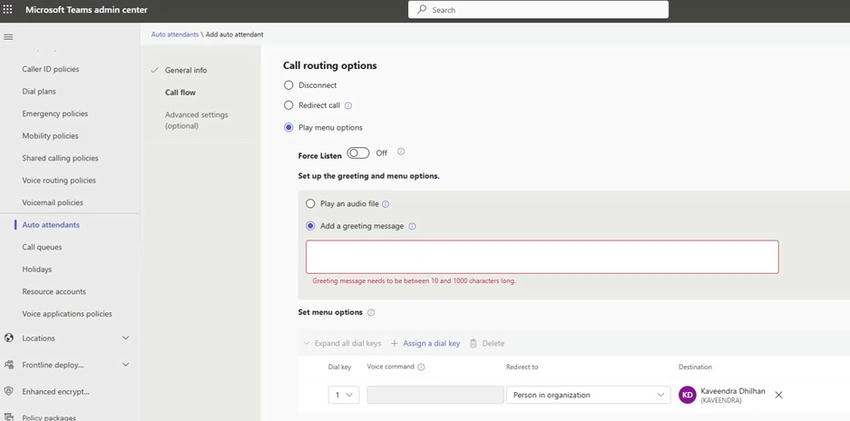Click the greeting message length error text

click(414, 281)
